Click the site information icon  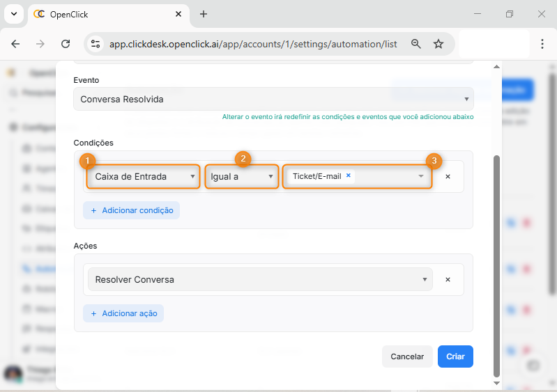coord(96,44)
